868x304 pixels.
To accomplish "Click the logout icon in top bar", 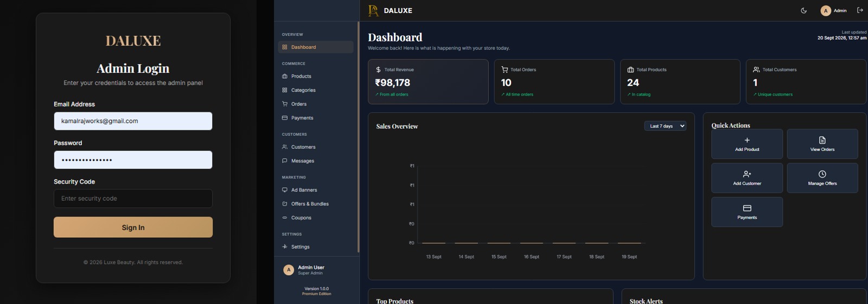I will point(860,10).
